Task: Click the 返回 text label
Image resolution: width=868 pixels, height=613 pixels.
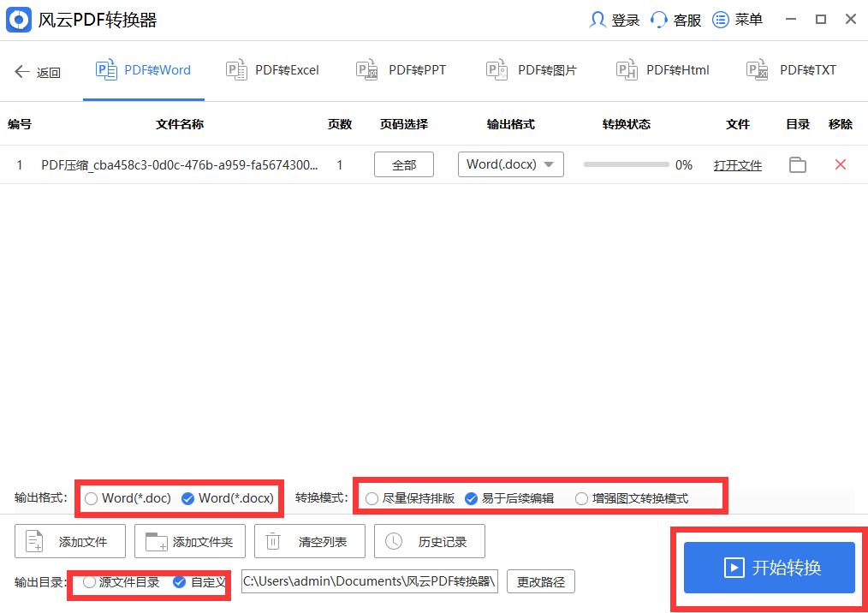Action: tap(49, 73)
